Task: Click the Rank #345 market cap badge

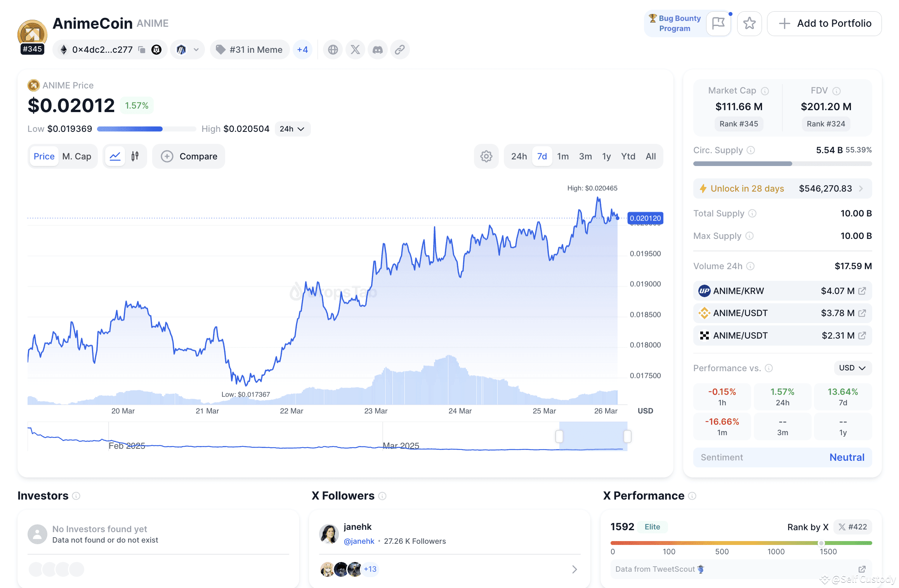Action: click(x=739, y=124)
